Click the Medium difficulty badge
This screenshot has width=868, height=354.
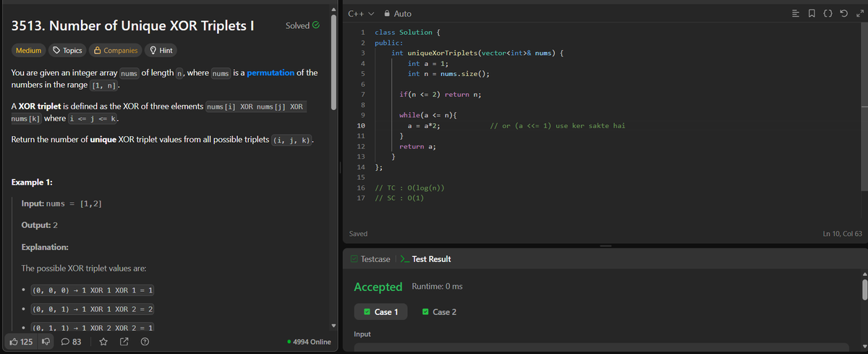point(28,51)
